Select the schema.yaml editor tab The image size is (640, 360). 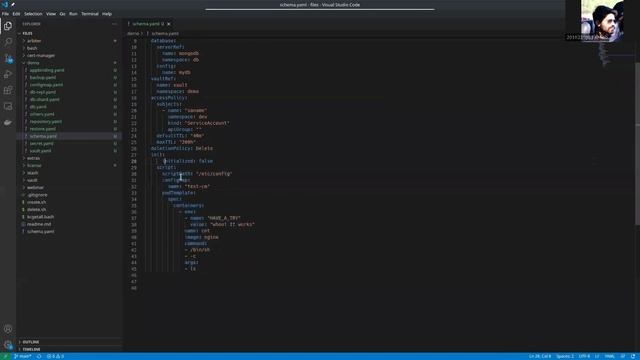[x=149, y=24]
